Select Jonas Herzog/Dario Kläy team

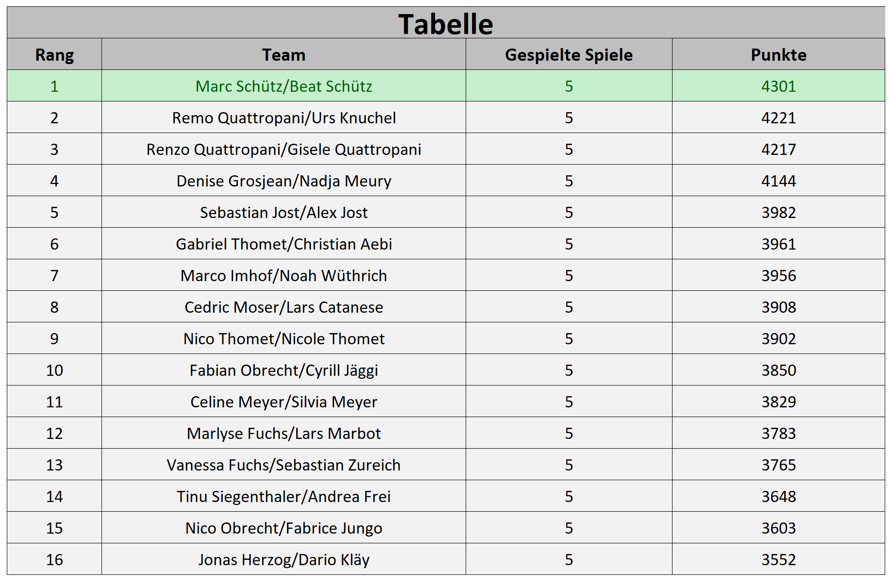tap(284, 559)
